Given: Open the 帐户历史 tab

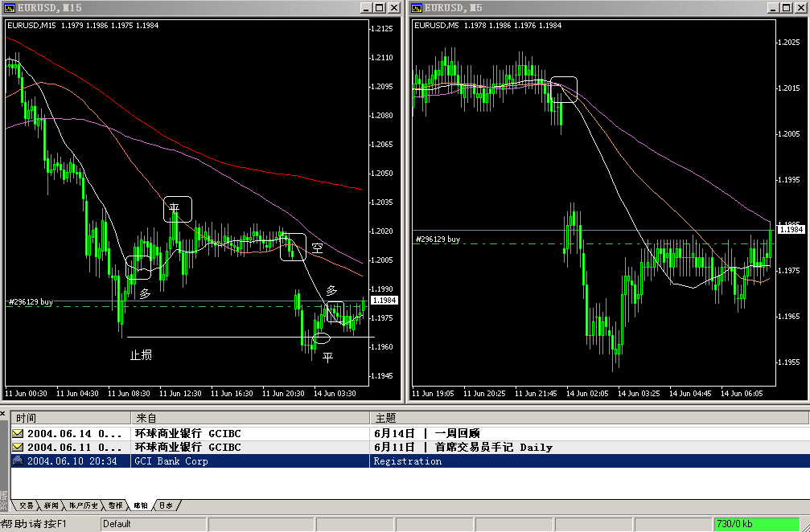Looking at the screenshot, I should click(x=84, y=505).
